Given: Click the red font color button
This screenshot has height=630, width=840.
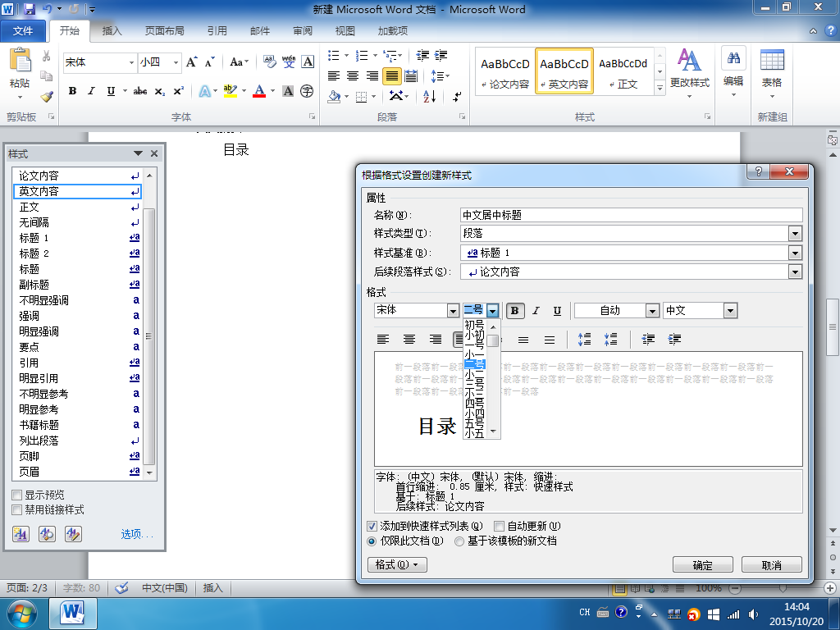Looking at the screenshot, I should pos(259,91).
